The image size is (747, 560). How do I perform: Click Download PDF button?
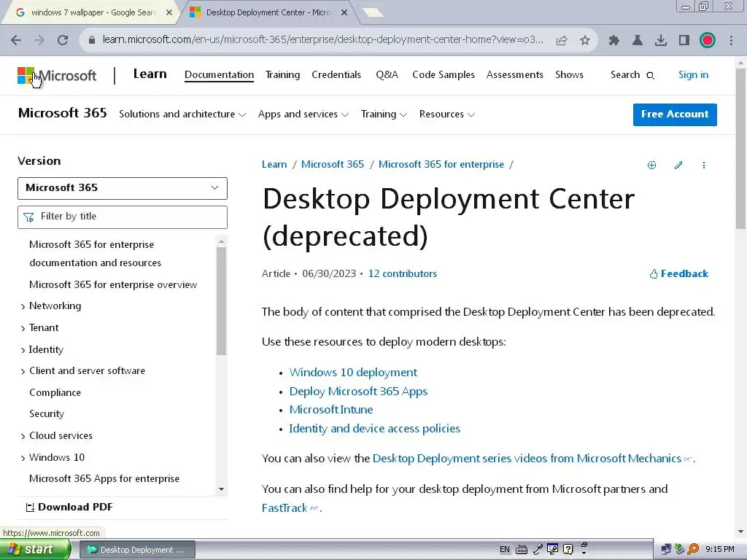(x=69, y=507)
